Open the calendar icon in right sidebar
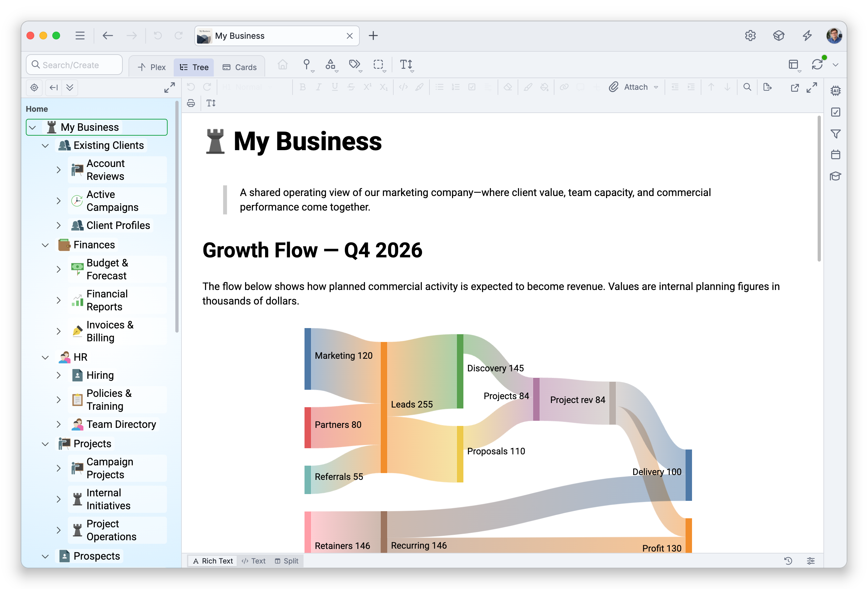 click(x=835, y=155)
